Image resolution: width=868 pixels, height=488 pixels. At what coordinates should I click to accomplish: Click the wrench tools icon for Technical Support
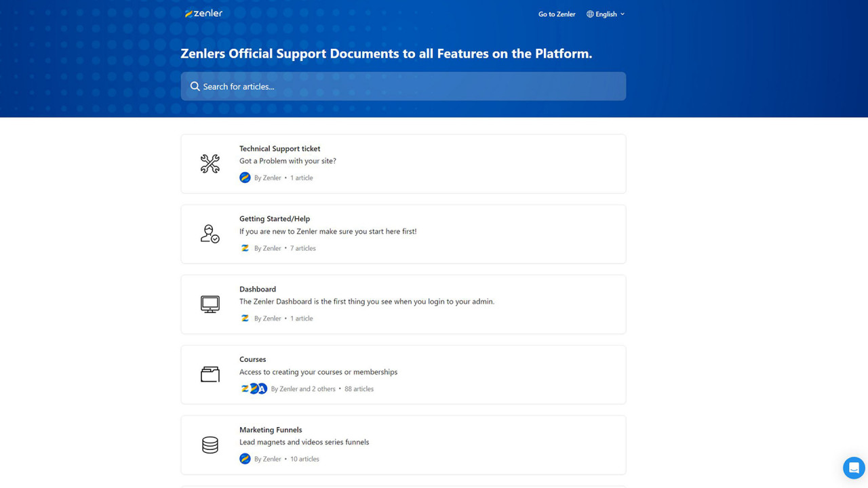click(210, 163)
